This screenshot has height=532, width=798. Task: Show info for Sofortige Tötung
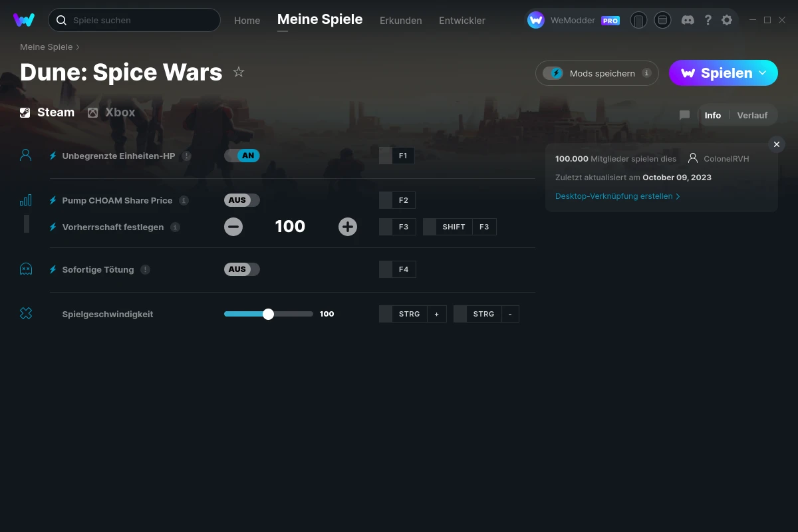click(145, 269)
